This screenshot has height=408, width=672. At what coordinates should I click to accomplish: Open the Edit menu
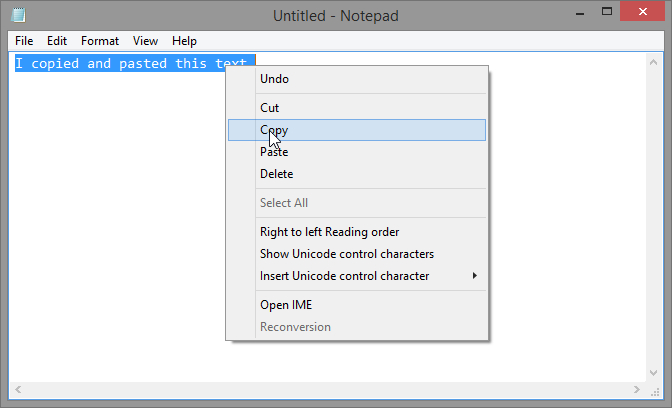pos(57,41)
